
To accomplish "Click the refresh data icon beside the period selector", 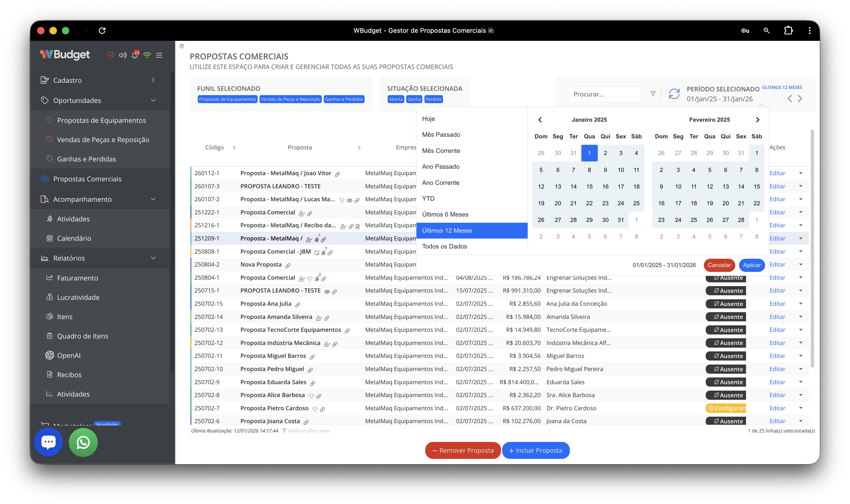I will (x=674, y=94).
